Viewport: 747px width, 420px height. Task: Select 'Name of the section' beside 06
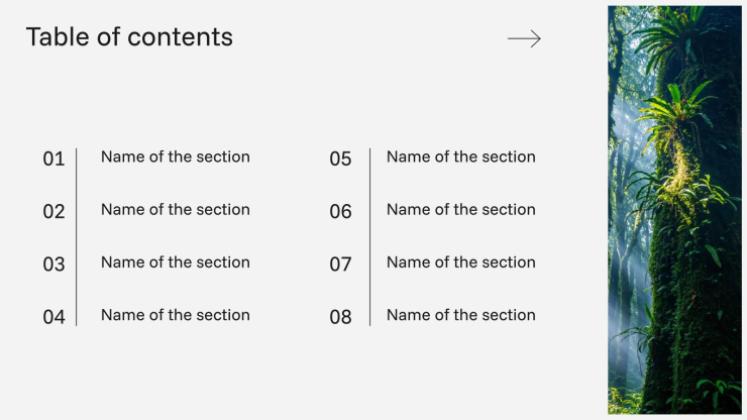pyautogui.click(x=461, y=210)
